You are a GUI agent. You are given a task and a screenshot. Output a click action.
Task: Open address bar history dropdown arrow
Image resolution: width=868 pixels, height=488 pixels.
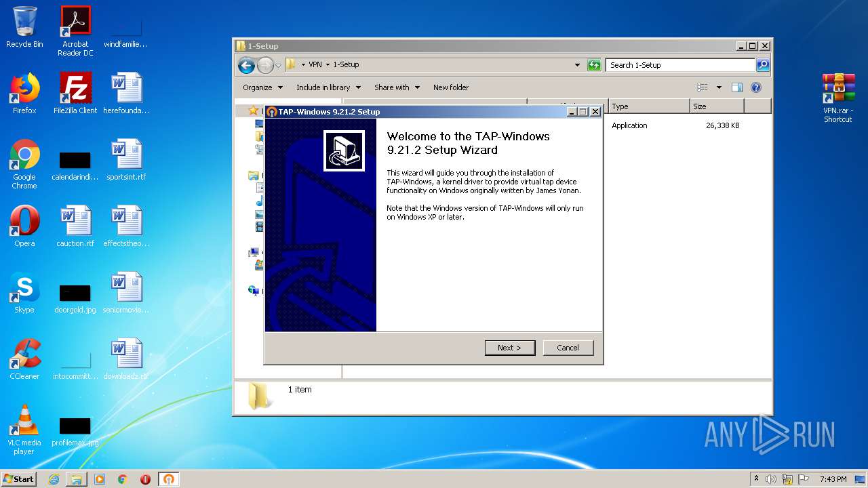click(577, 65)
